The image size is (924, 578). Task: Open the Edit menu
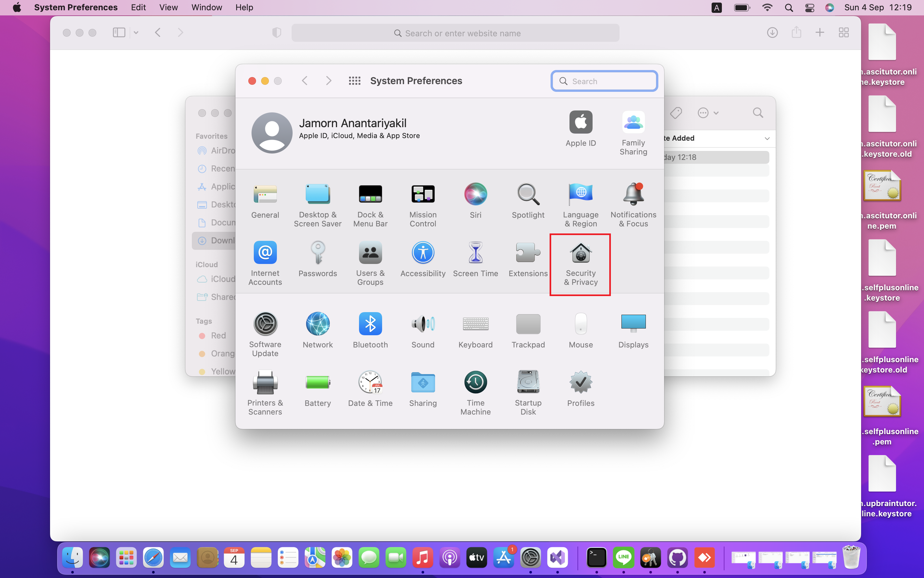pyautogui.click(x=138, y=7)
